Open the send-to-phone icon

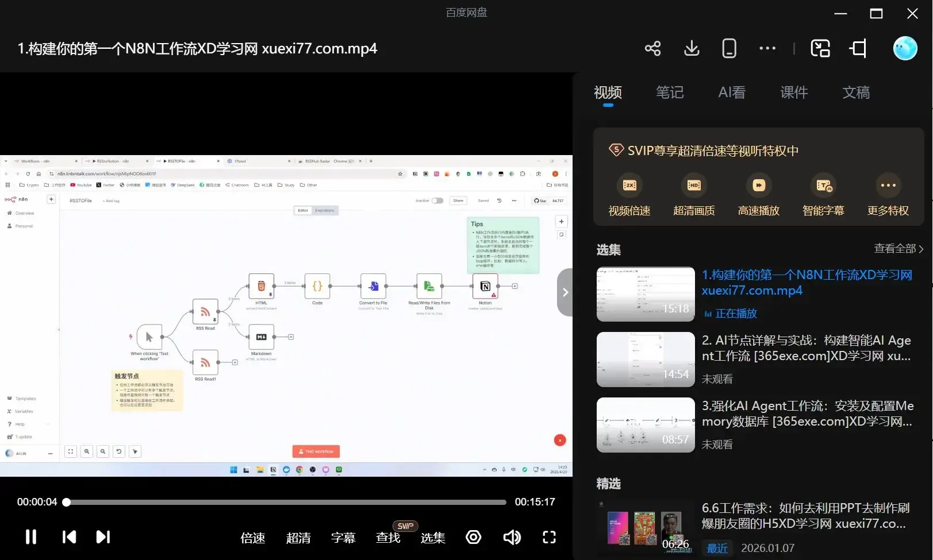click(x=729, y=49)
